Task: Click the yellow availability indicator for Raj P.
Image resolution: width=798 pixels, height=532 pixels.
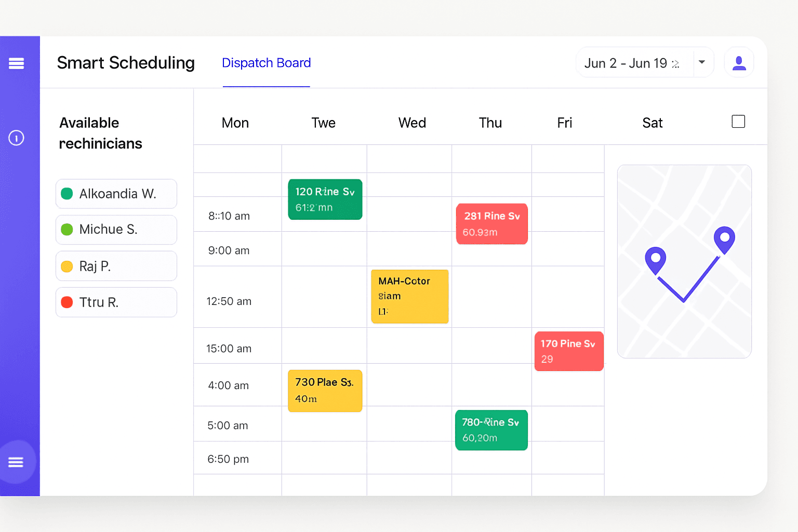Action: 67,266
